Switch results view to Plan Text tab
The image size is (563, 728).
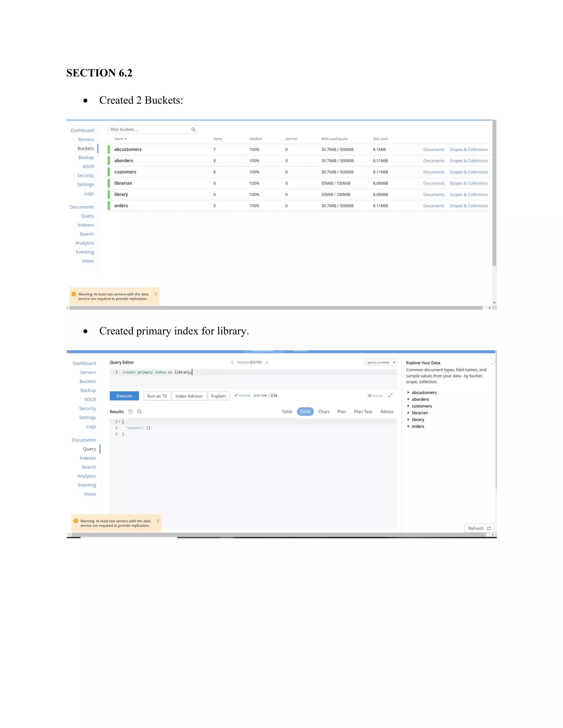point(363,412)
